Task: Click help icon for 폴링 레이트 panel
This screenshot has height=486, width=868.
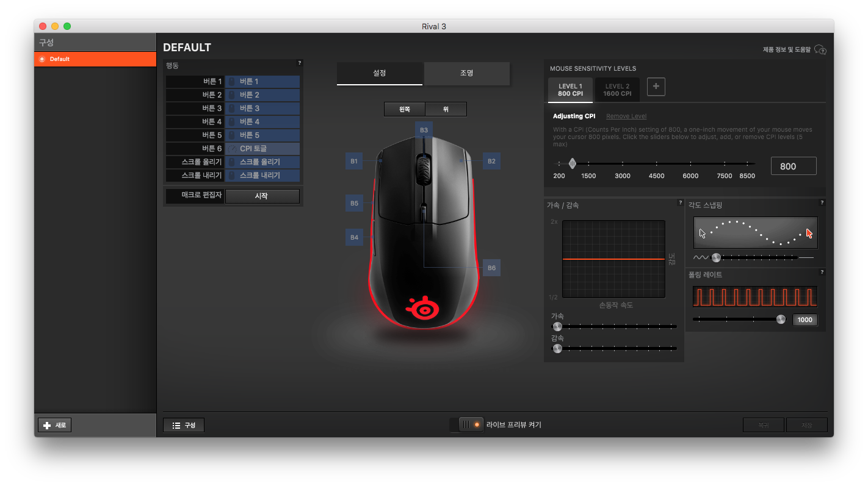Action: point(822,273)
